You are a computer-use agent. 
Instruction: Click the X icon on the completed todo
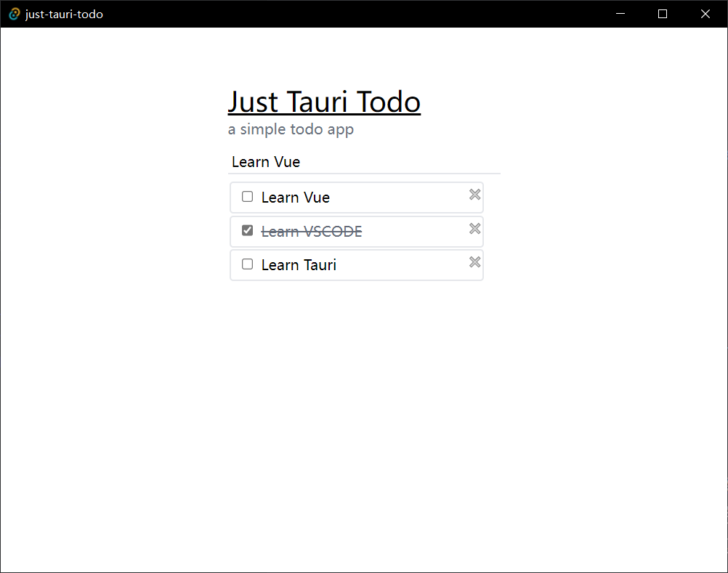pos(474,229)
